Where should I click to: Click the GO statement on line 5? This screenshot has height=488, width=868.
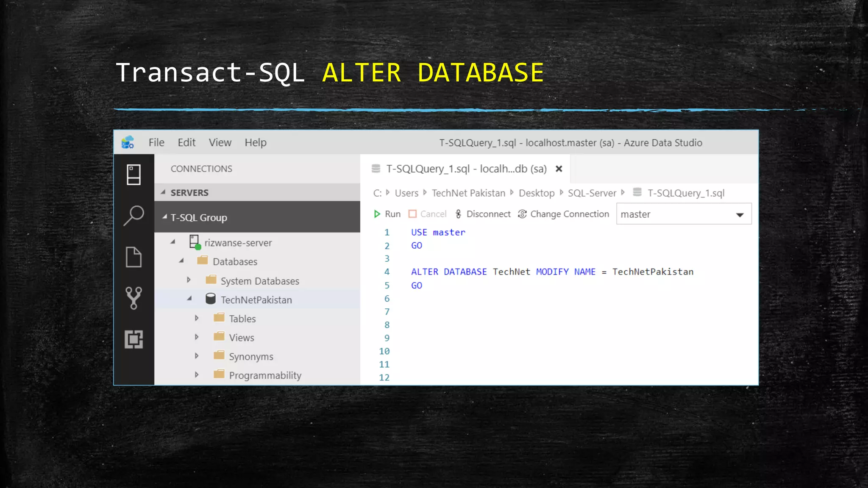tap(416, 285)
